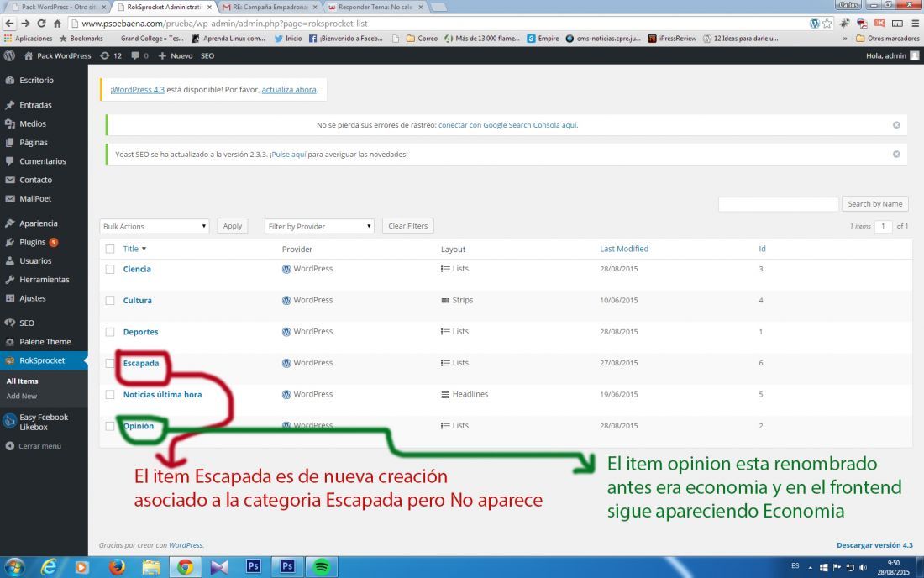
Task: Open the Aplicaciones apps bookmark
Action: (x=28, y=39)
